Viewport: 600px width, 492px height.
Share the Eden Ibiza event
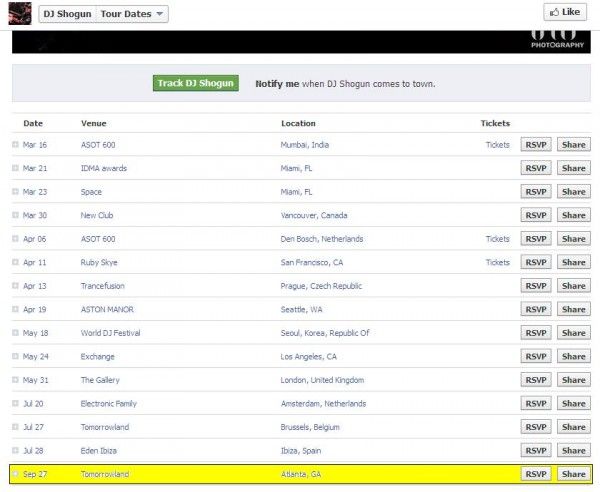(574, 450)
